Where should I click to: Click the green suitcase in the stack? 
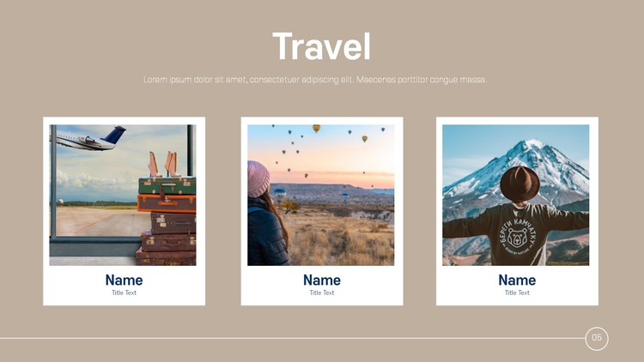point(167,185)
